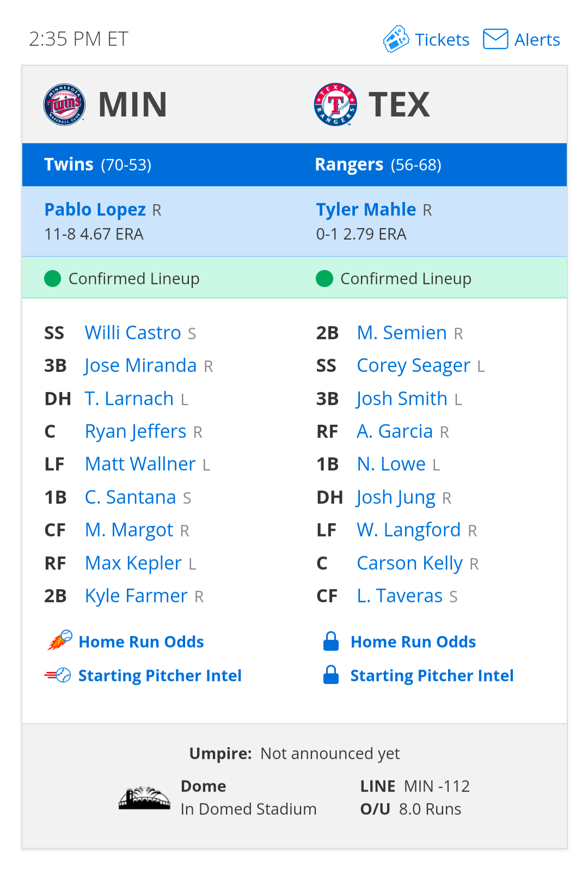View Ryan Jeffers player page
The image size is (588, 873).
pyautogui.click(x=136, y=431)
